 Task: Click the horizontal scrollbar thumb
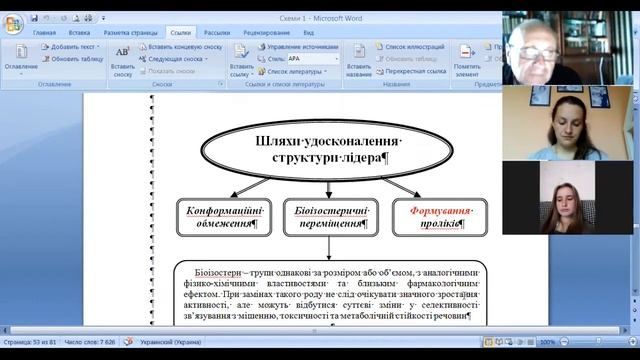[x=314, y=330]
